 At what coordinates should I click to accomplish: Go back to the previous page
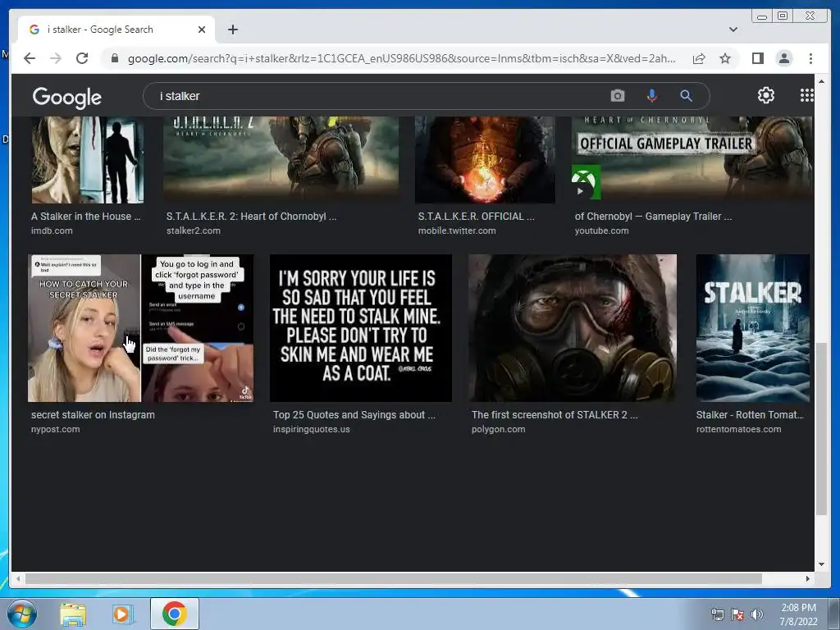point(30,58)
